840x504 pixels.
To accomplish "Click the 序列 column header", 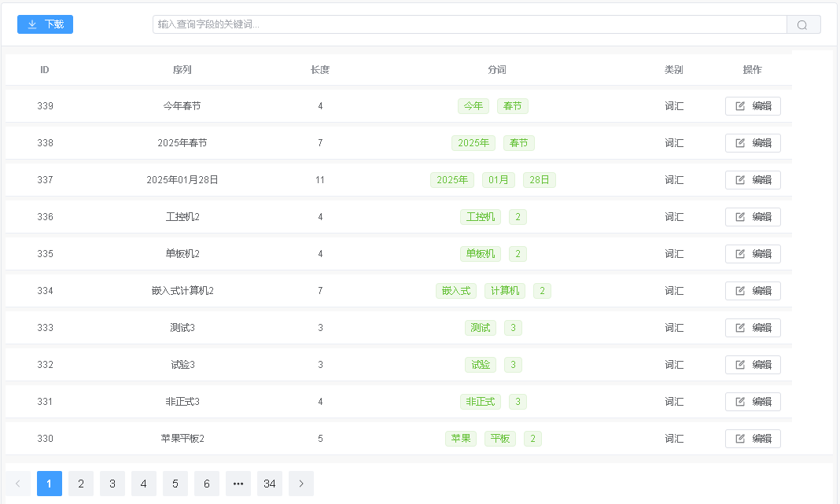I will (x=182, y=70).
